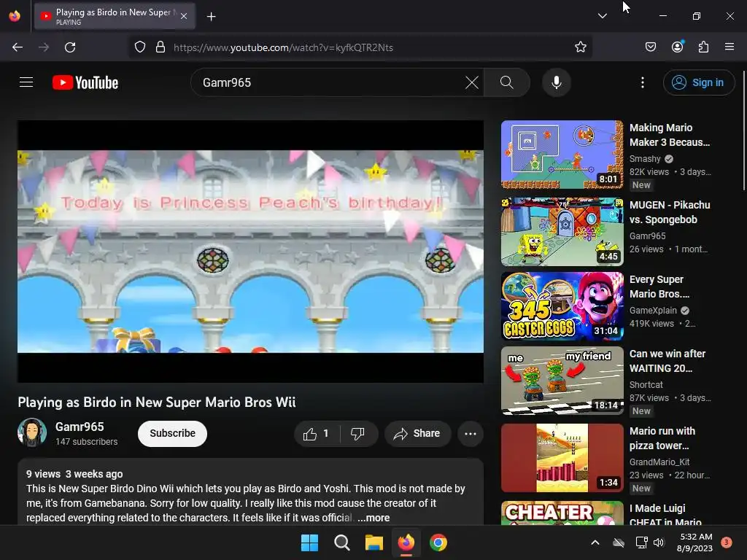
Task: Close the Playing as Birdo tab
Action: coord(184,16)
